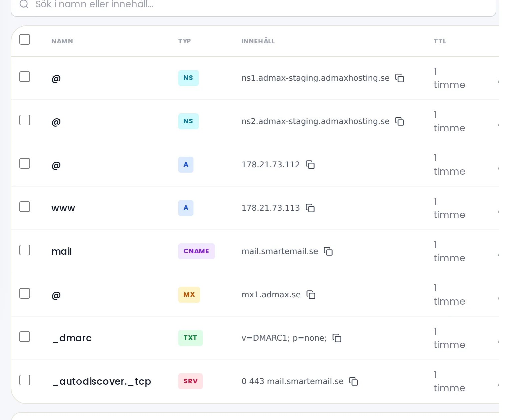Click the www record name
Screen dimensions: 509x420
pyautogui.click(x=63, y=208)
